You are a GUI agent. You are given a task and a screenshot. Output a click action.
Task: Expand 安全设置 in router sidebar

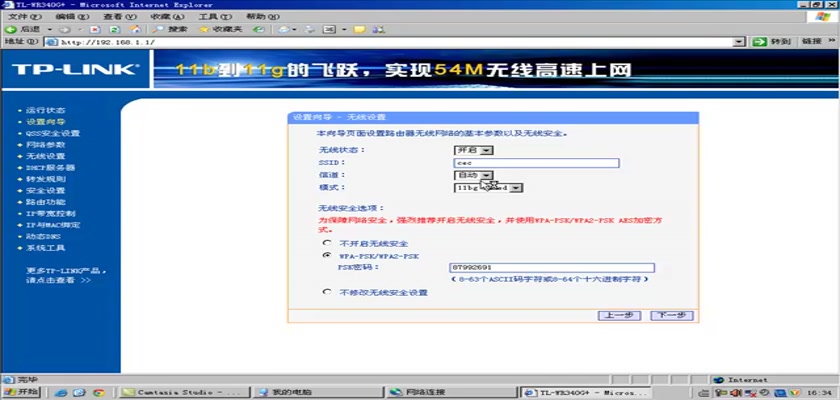click(x=46, y=191)
